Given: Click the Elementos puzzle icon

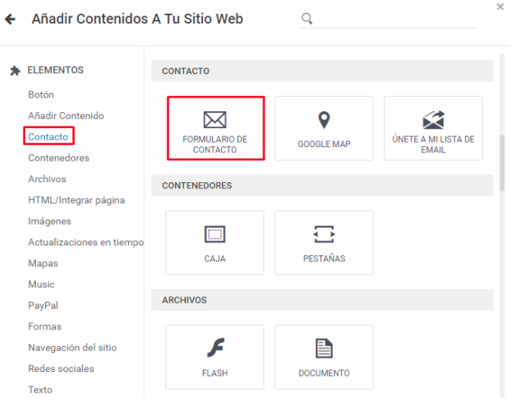Looking at the screenshot, I should tap(14, 70).
